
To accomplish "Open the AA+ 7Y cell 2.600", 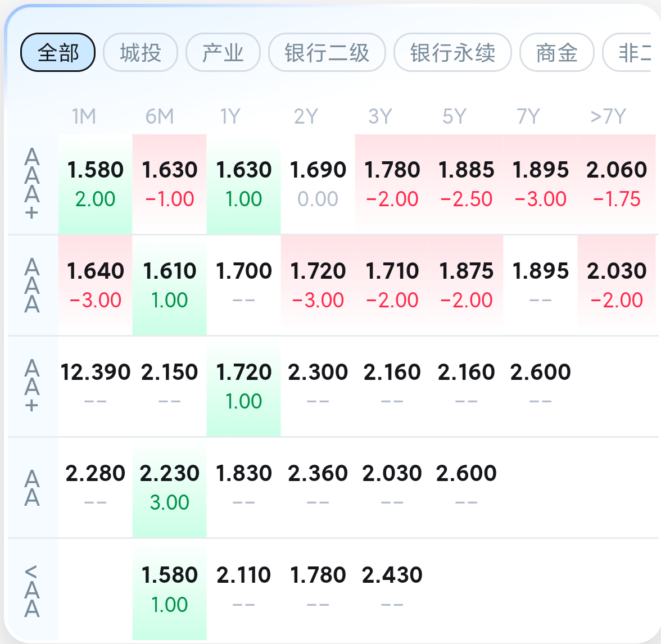I will 540,386.
